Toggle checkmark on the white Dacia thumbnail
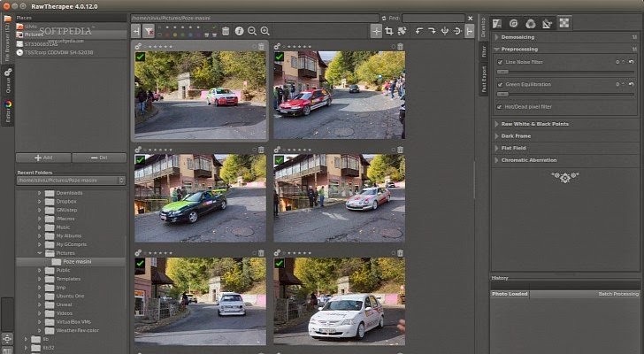This screenshot has width=644, height=354. 280,263
